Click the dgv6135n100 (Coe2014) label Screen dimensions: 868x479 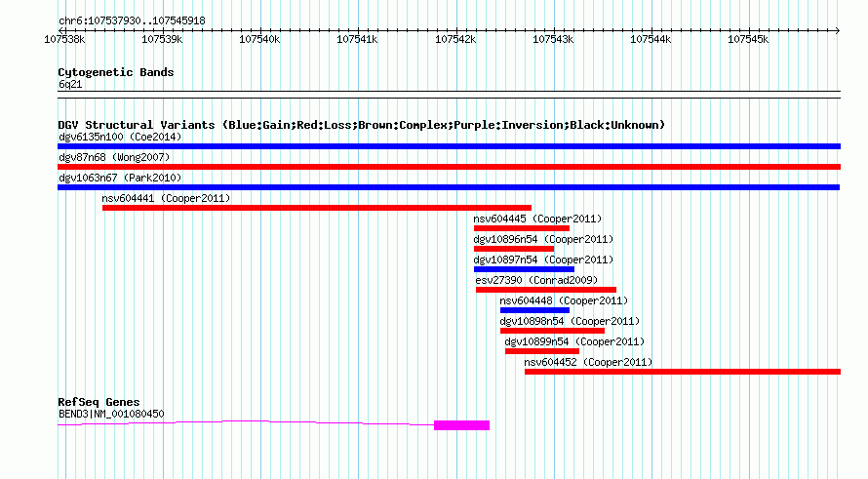(x=120, y=137)
